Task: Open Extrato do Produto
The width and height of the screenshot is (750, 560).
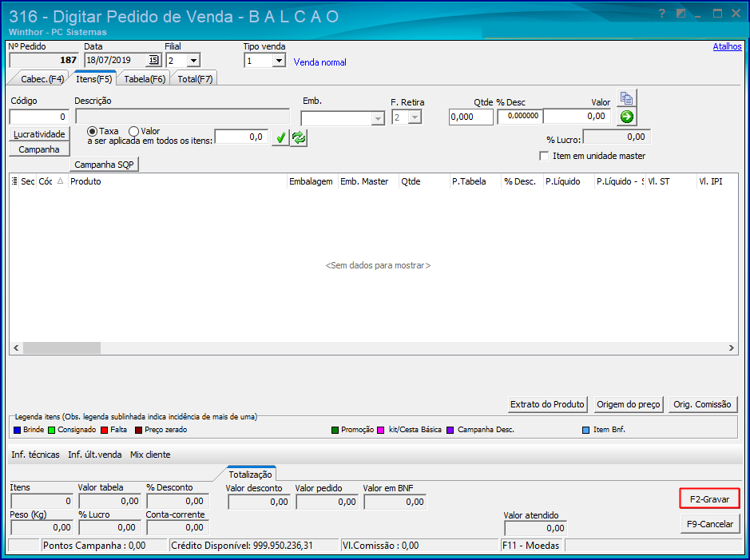Action: (x=547, y=404)
